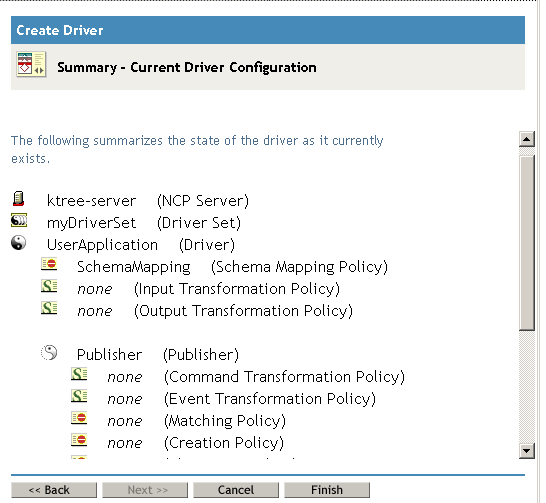Finish creating the driver
The image size is (546, 503).
point(327,490)
